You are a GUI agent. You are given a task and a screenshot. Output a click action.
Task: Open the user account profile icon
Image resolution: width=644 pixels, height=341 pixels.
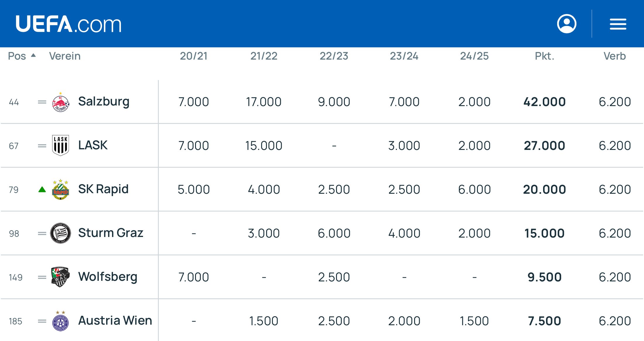566,24
